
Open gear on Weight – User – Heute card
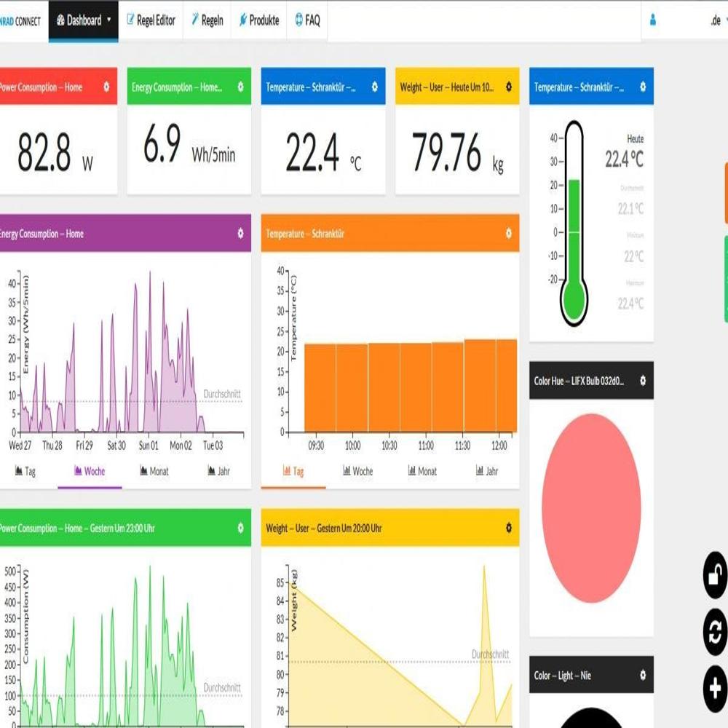tap(509, 87)
